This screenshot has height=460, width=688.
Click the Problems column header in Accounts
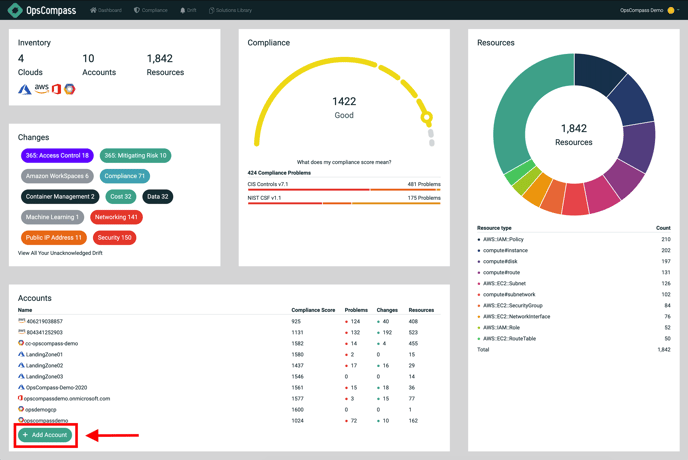(356, 310)
